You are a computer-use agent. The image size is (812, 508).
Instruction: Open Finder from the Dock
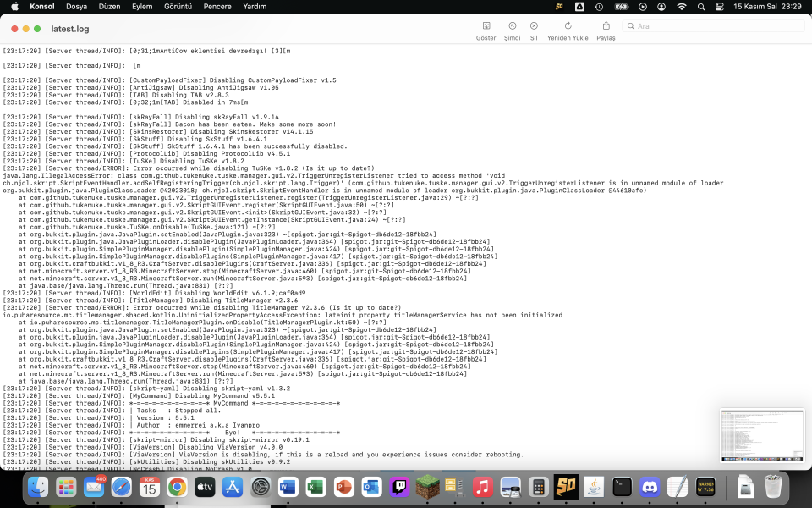click(x=38, y=488)
